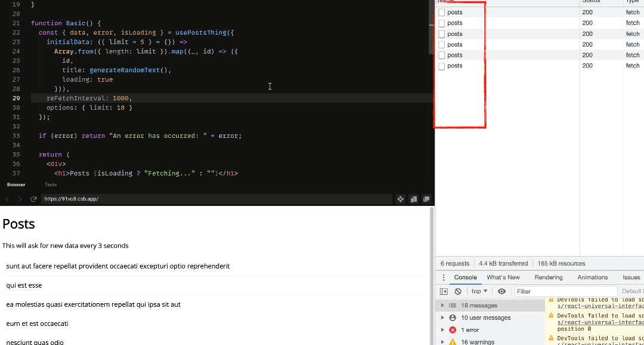This screenshot has width=644, height=345.
Task: Click the '4.4 kB transferred' status text
Action: click(503, 264)
